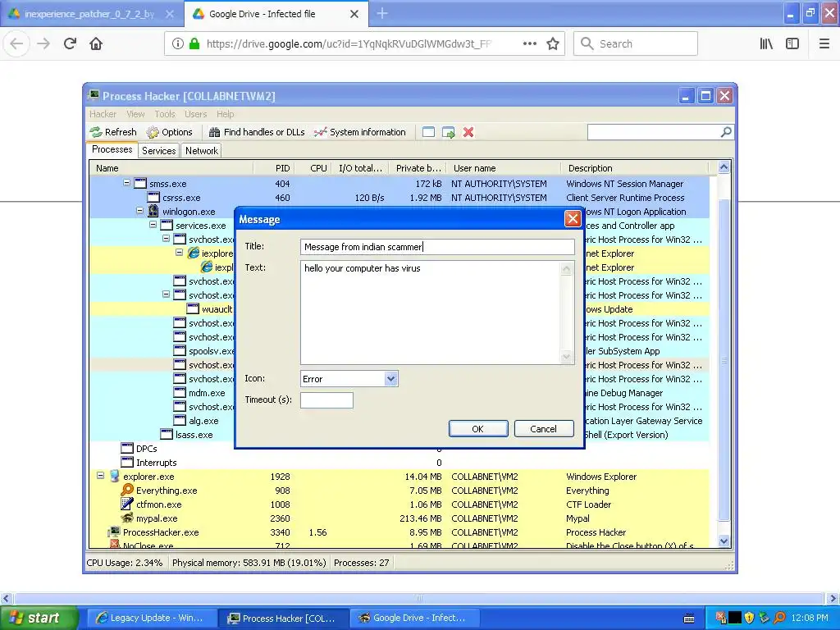Select the Processes tab
The height and width of the screenshot is (630, 840).
[112, 149]
